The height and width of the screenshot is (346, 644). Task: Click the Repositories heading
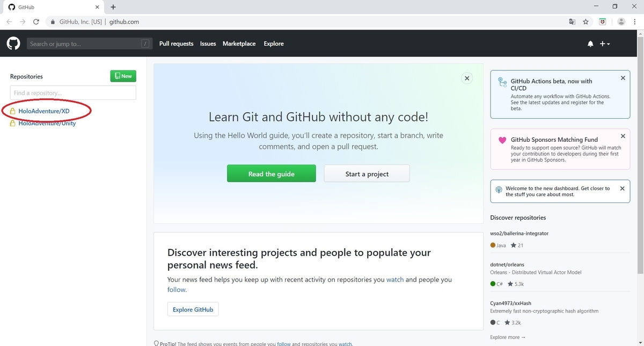[x=26, y=77]
